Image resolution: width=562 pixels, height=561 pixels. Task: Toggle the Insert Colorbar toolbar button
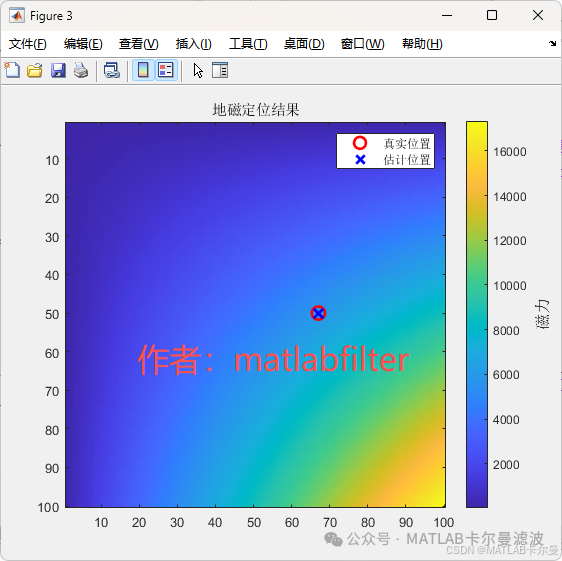tap(143, 70)
